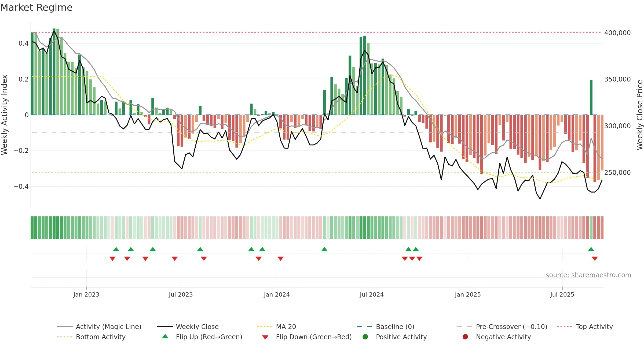Screen dimensions: 644x362
Task: Click the 350,000 right axis label
Action: point(617,79)
